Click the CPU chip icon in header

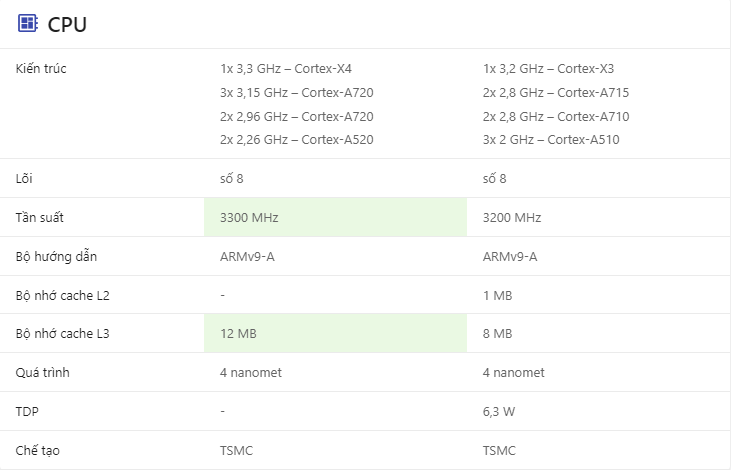(28, 24)
